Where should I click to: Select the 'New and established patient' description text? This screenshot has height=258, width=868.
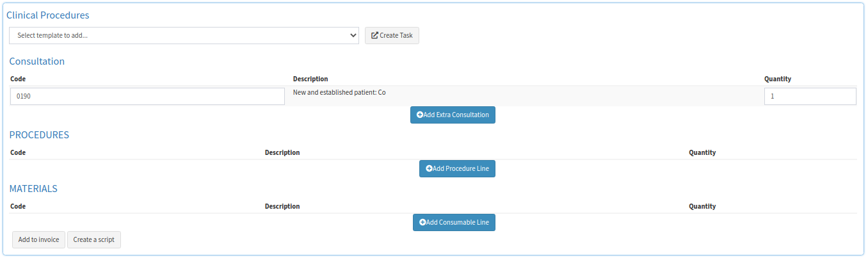click(x=339, y=93)
